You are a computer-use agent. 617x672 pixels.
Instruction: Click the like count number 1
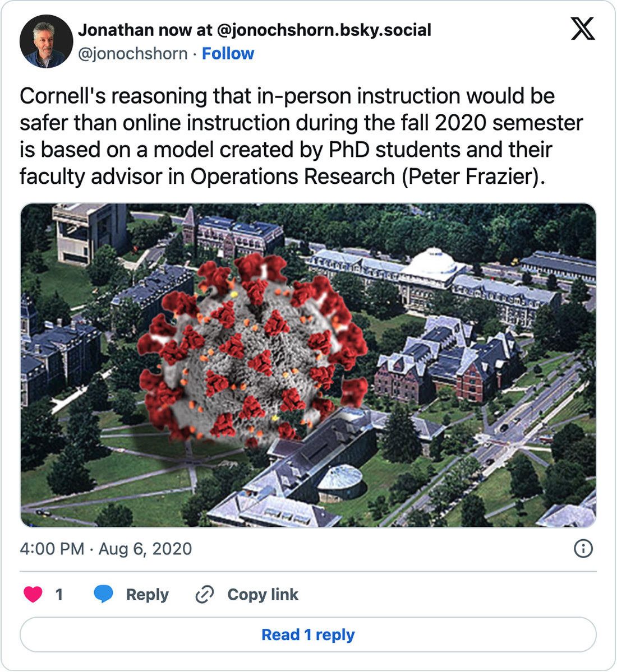tap(59, 594)
